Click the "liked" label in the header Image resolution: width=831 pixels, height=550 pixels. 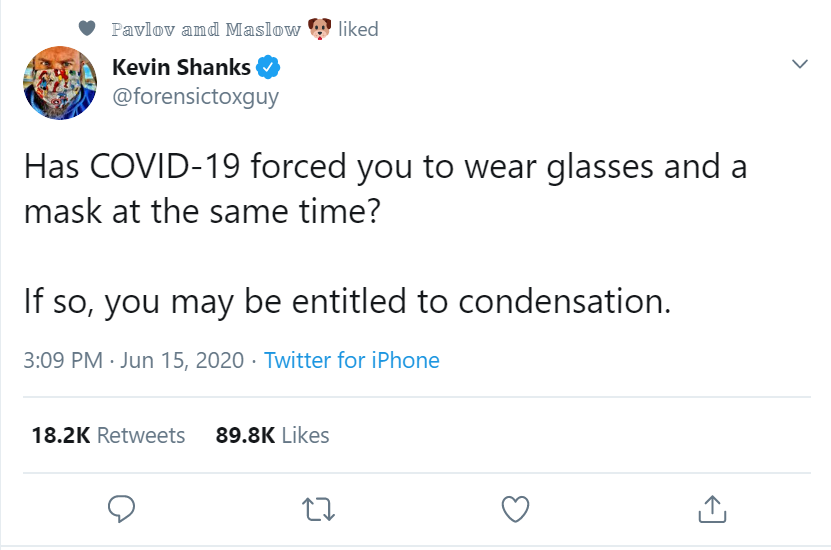[x=358, y=29]
